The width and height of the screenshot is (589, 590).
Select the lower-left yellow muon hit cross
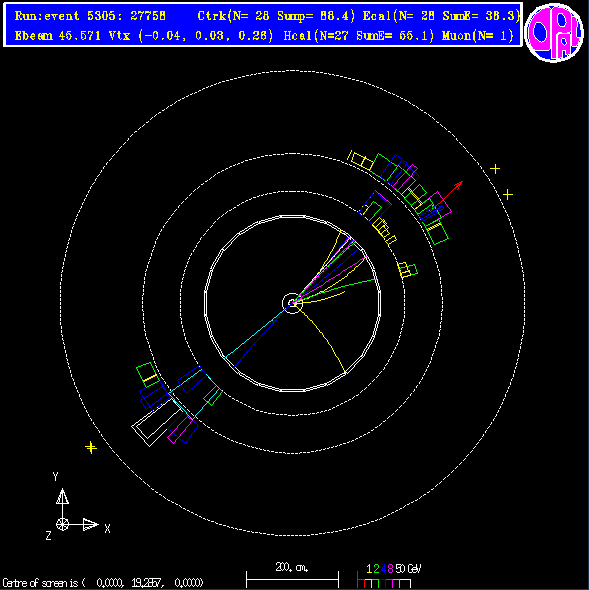pyautogui.click(x=91, y=447)
